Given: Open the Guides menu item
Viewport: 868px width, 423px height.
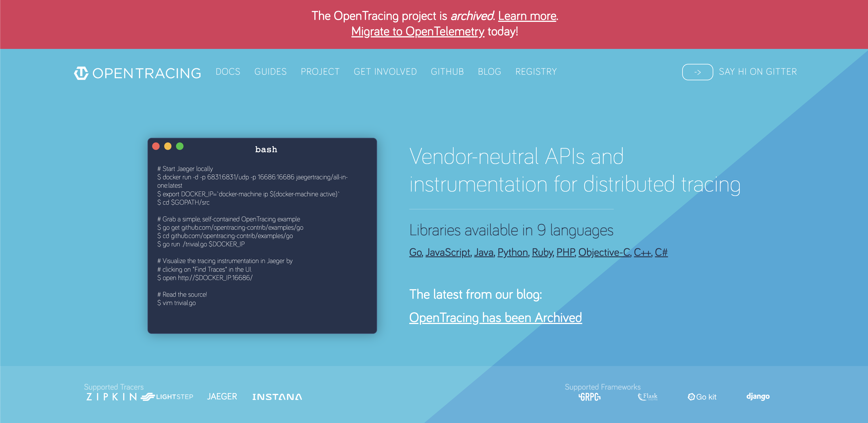Looking at the screenshot, I should [x=270, y=72].
